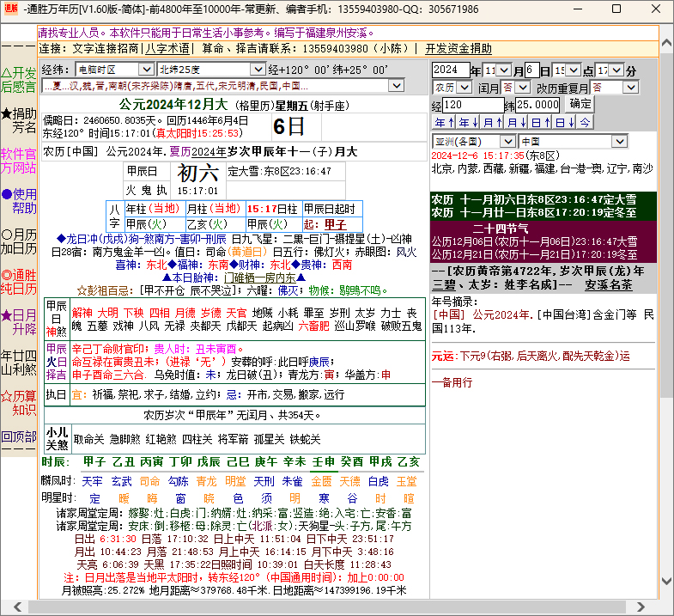Select 日月升降 in the left sidebar
This screenshot has height=616, width=674.
pyautogui.click(x=18, y=321)
